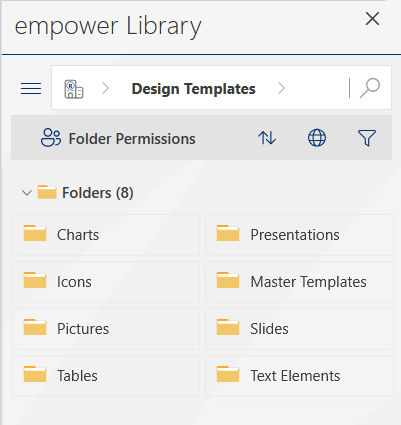The height and width of the screenshot is (425, 401).
Task: Change the sort order arrows
Action: pyautogui.click(x=267, y=138)
